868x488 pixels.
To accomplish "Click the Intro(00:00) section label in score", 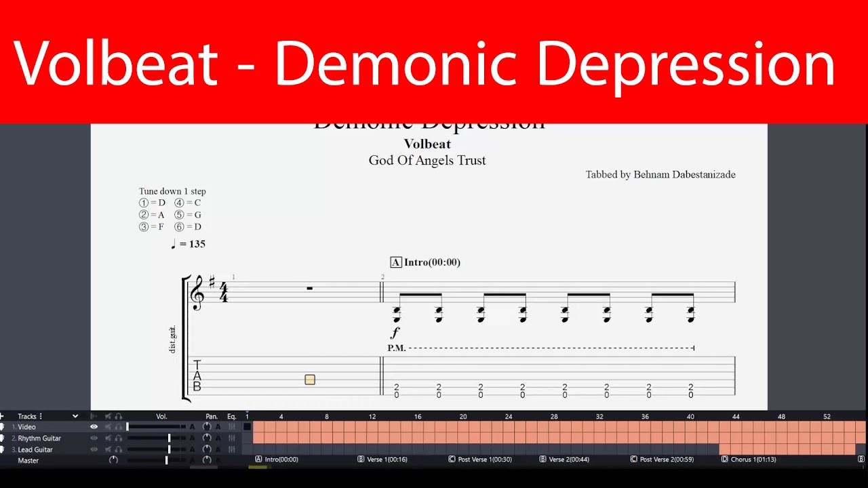I will pos(425,262).
